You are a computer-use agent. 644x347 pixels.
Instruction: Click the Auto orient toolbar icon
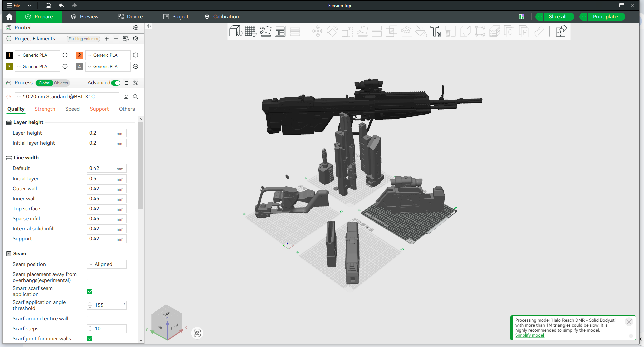point(265,31)
